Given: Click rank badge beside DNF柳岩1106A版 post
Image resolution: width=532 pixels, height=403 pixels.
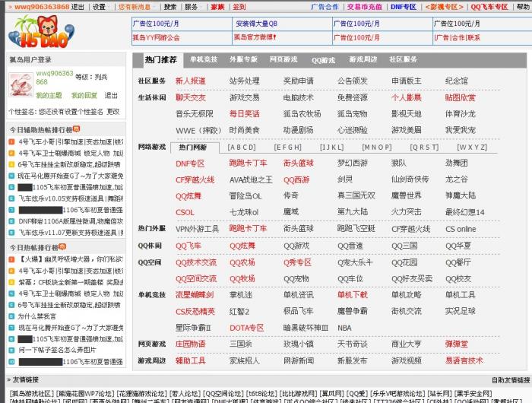Looking at the screenshot, I should [x=11, y=221].
